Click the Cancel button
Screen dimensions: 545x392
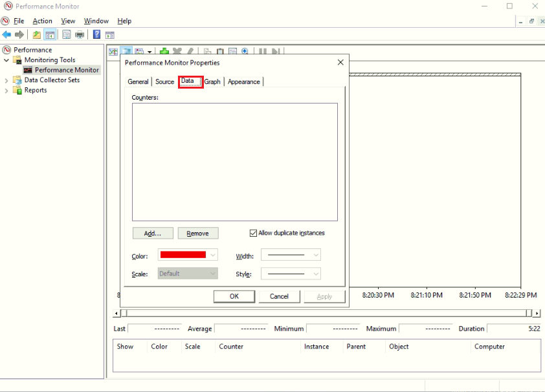click(x=279, y=296)
